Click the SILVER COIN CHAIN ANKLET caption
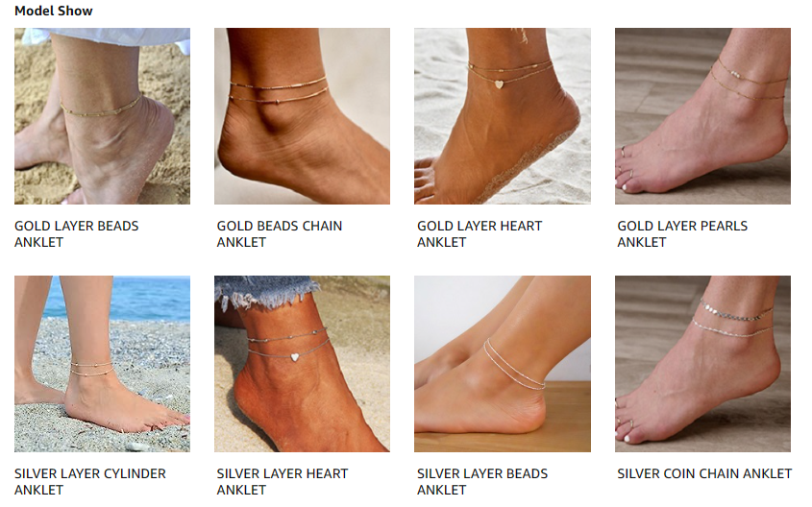Image resolution: width=812 pixels, height=507 pixels. [704, 473]
